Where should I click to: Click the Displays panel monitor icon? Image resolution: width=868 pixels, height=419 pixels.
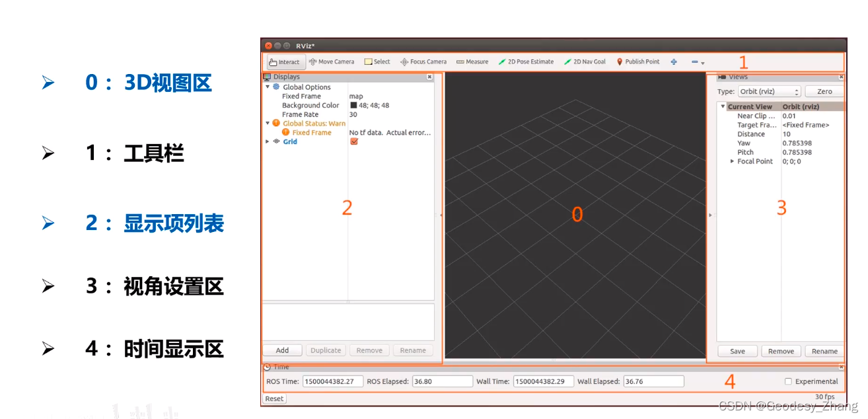pos(267,77)
